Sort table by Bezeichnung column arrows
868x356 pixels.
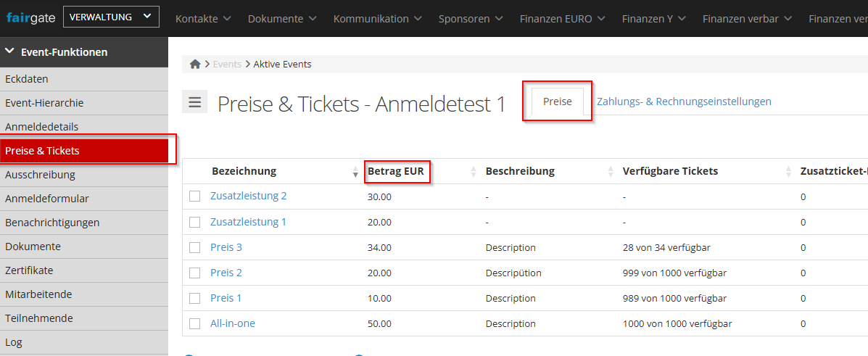click(355, 172)
